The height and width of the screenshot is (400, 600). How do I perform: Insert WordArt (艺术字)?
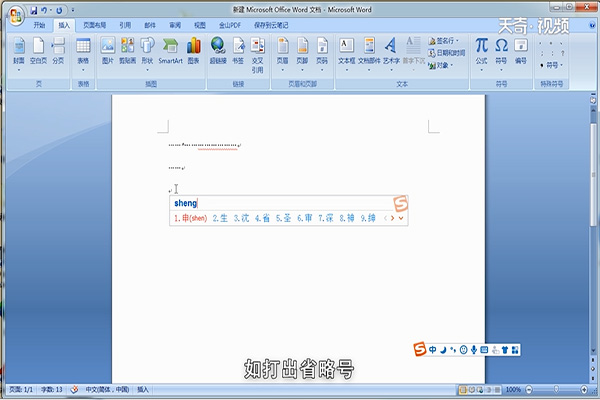(x=391, y=54)
